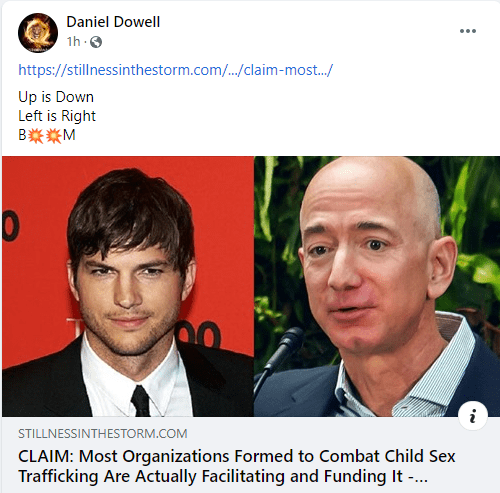
Task: Click the first explosion emoji in BOOM
Action: click(35, 136)
